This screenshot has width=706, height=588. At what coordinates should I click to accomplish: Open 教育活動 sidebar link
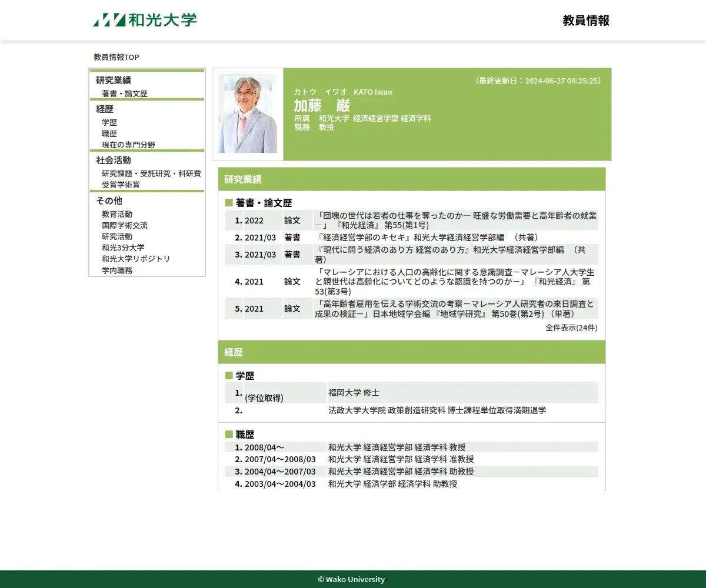coord(117,214)
